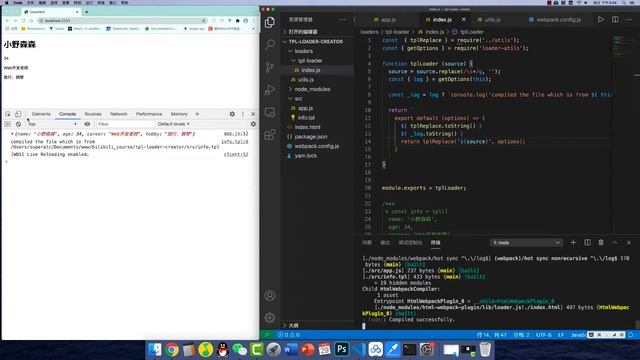
Task: Open explorer panel more actions ellipsis
Action: (x=342, y=20)
